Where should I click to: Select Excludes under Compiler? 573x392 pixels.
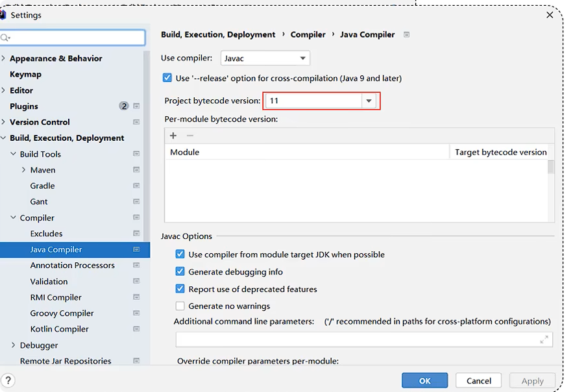[x=47, y=234]
